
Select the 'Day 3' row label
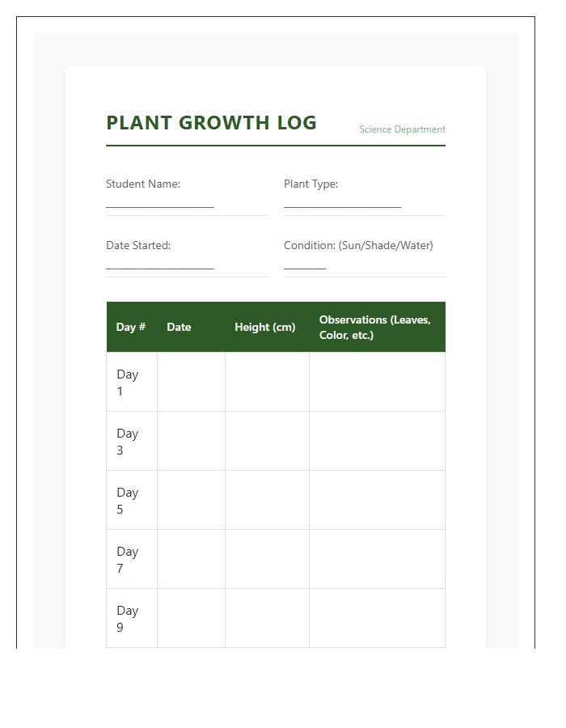[128, 442]
